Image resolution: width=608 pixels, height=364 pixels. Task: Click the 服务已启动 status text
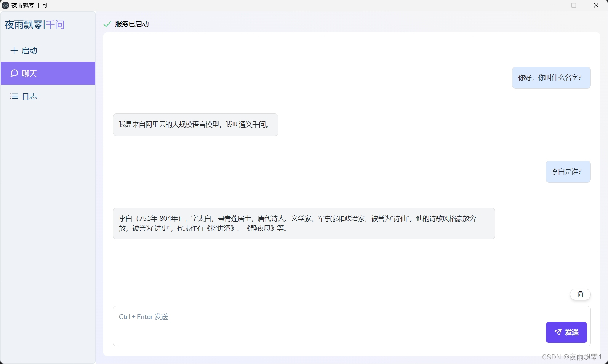pos(132,24)
